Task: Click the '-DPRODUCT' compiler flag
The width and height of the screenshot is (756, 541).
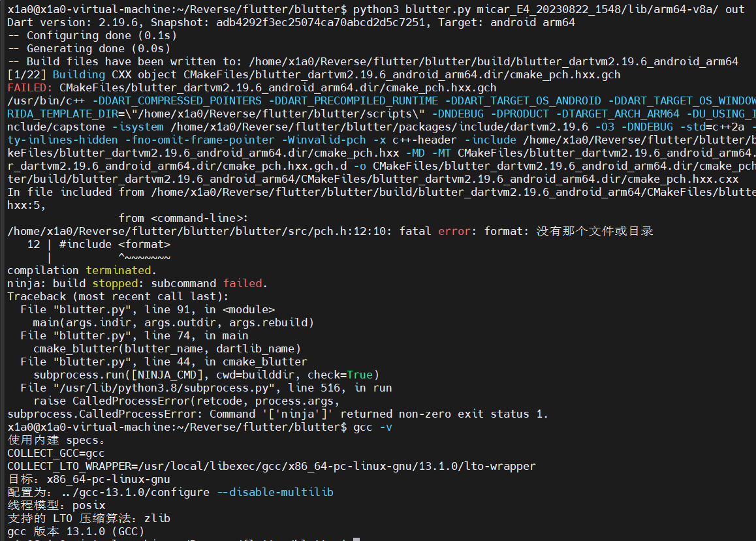Action: [520, 114]
